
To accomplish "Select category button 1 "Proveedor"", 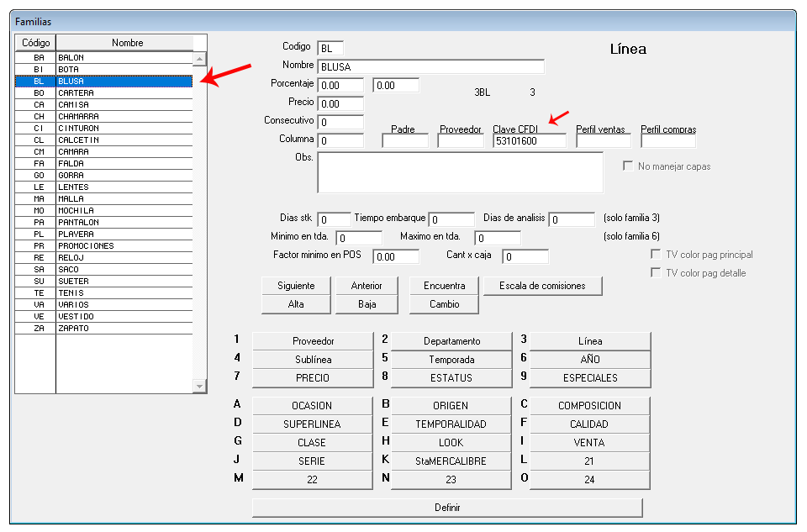I will 312,340.
